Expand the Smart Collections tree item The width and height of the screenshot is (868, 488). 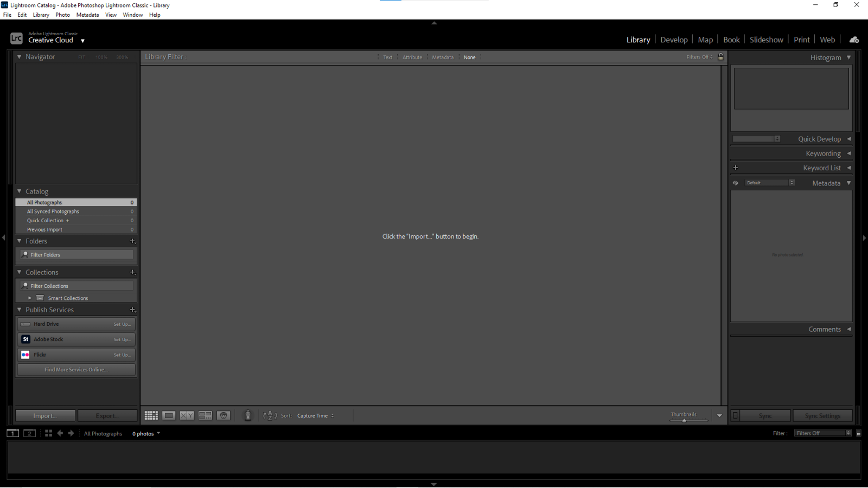point(30,298)
